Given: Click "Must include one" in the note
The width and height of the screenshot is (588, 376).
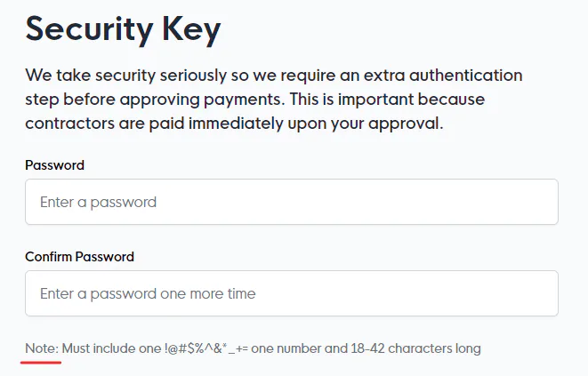Looking at the screenshot, I should (111, 348).
